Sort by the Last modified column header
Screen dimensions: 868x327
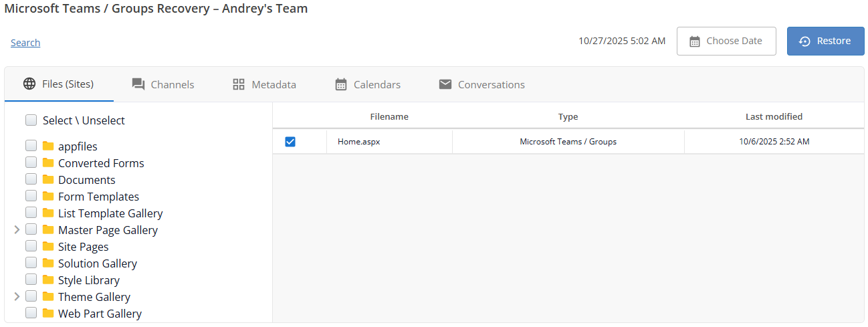pyautogui.click(x=774, y=116)
